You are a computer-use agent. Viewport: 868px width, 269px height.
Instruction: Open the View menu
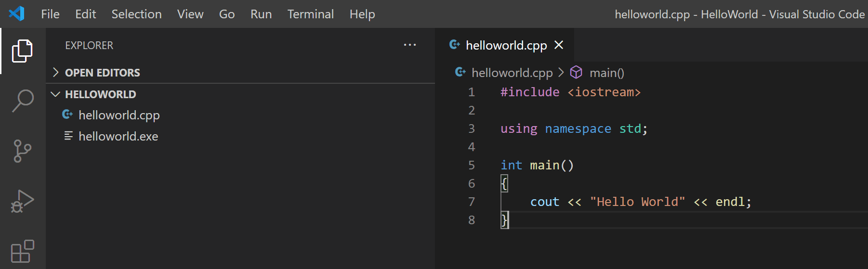(190, 14)
